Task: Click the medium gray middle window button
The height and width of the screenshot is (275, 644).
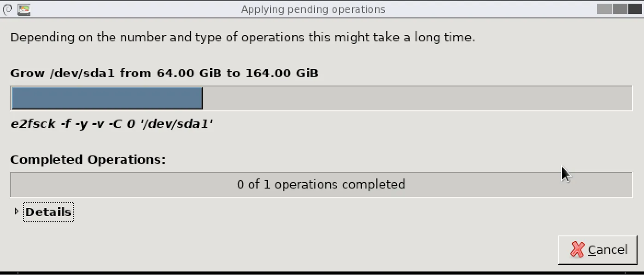Action: pos(620,9)
